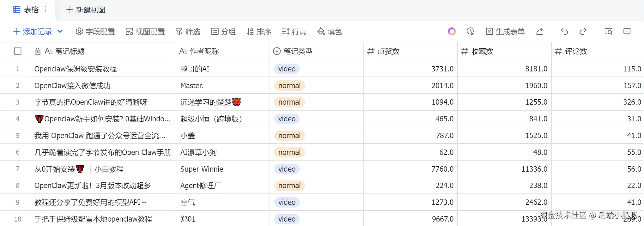Image resolution: width=644 pixels, height=226 pixels.
Task: Click the share arrow icon
Action: 540,32
